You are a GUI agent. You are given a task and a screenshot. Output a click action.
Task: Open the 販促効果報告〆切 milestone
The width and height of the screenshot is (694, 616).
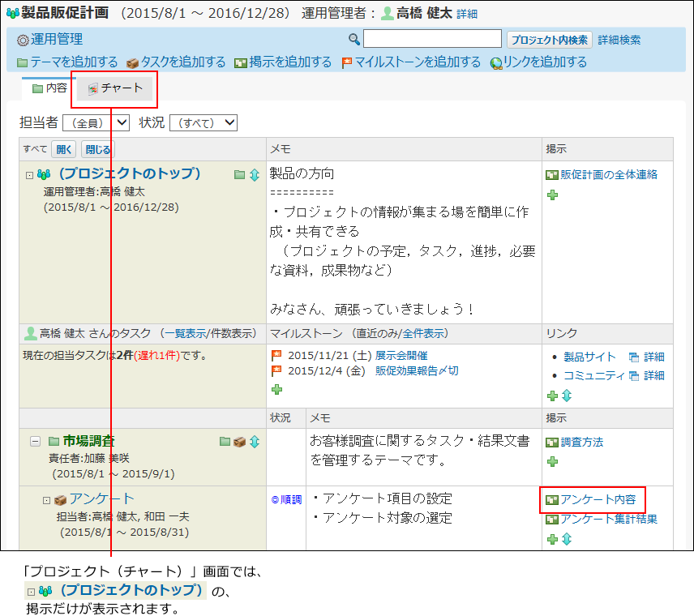tap(417, 371)
